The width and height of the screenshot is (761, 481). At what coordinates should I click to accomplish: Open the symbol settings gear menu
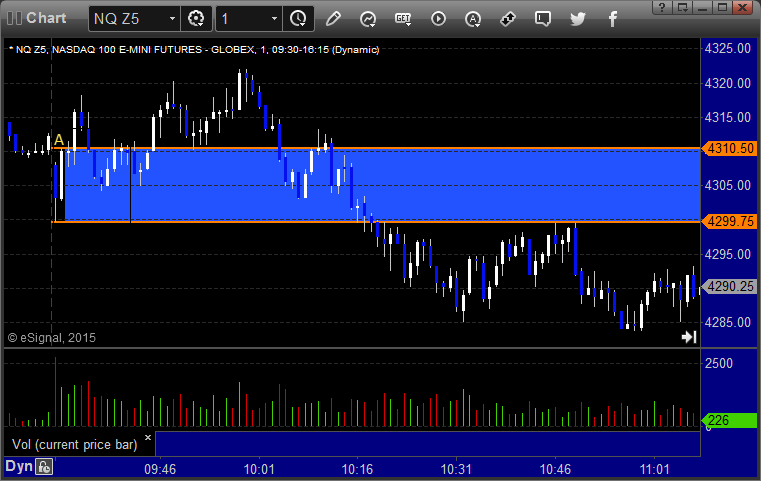(196, 19)
